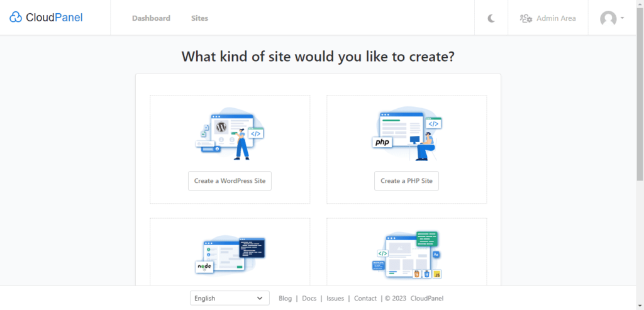This screenshot has height=310, width=644.
Task: Expand the user account dropdown arrow
Action: point(622,18)
